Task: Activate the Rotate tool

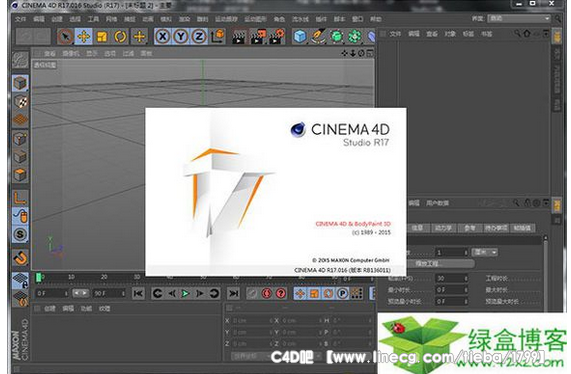Action: click(x=121, y=37)
